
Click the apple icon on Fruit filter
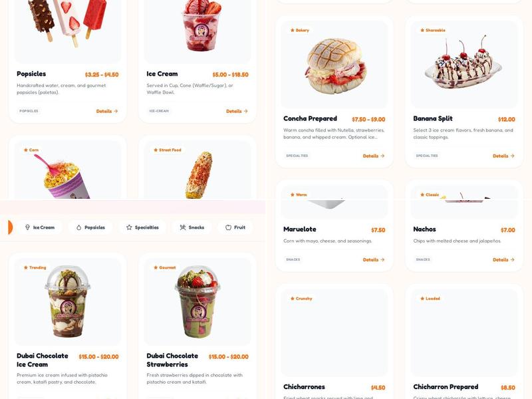pos(228,227)
